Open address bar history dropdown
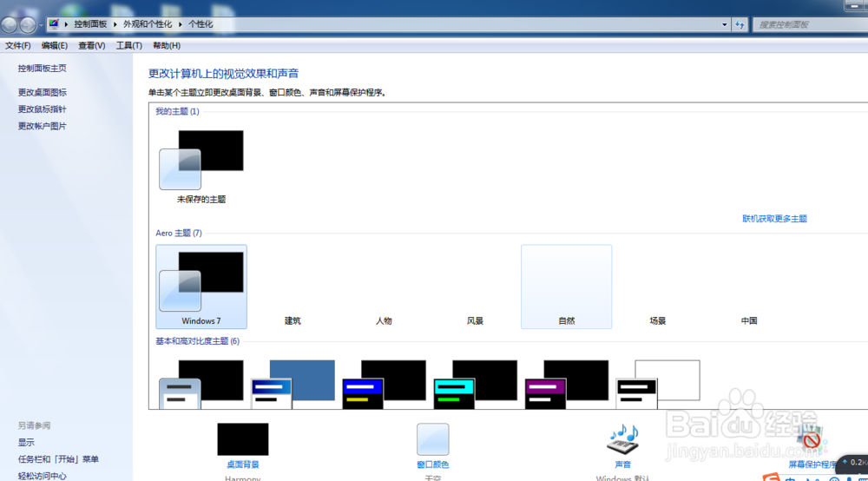This screenshot has width=868, height=481. tap(724, 24)
